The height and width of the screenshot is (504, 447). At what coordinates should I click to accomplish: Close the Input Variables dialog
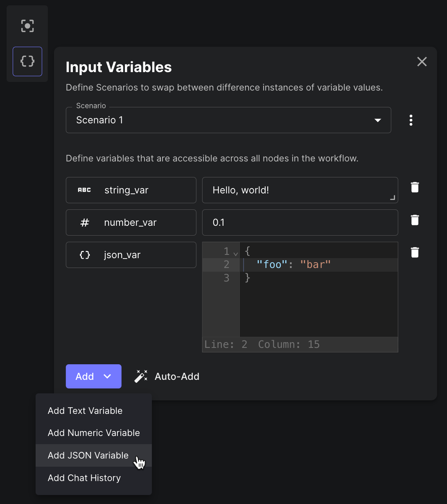(x=422, y=61)
